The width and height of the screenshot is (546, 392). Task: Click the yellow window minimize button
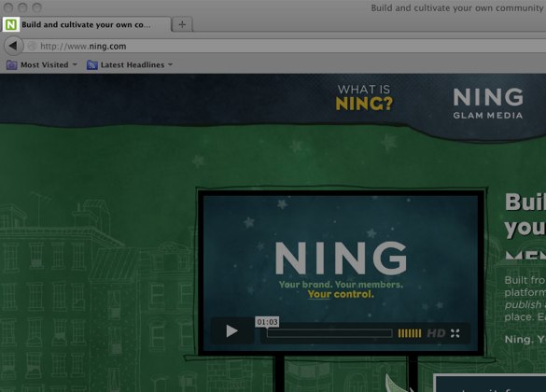click(x=22, y=7)
